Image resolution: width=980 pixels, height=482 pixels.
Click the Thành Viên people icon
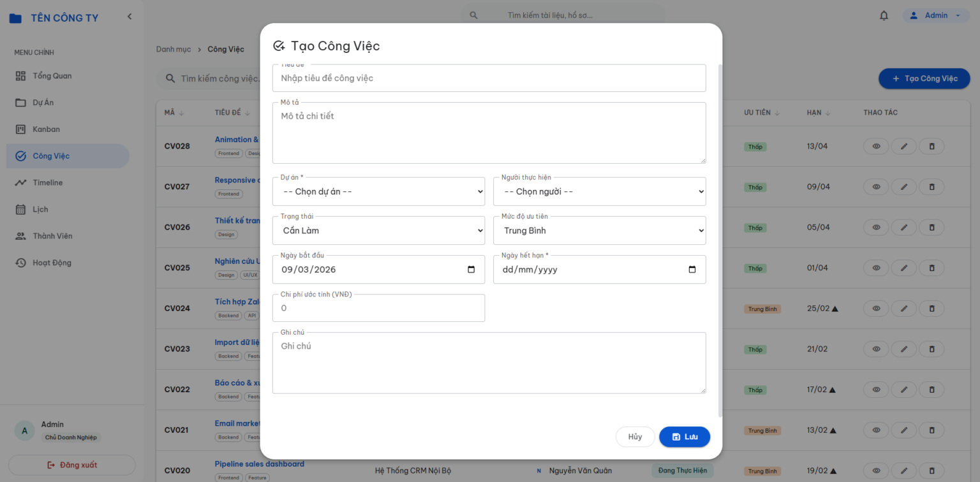click(20, 236)
